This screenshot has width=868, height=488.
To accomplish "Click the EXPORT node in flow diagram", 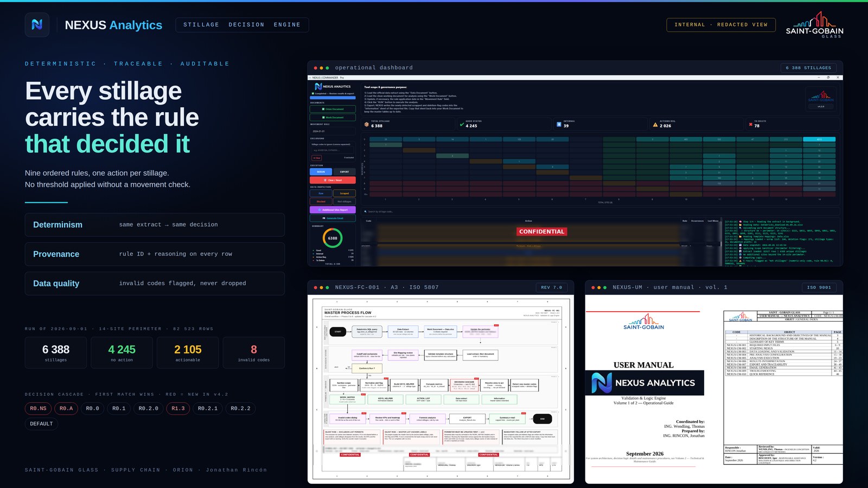I will click(x=467, y=419).
